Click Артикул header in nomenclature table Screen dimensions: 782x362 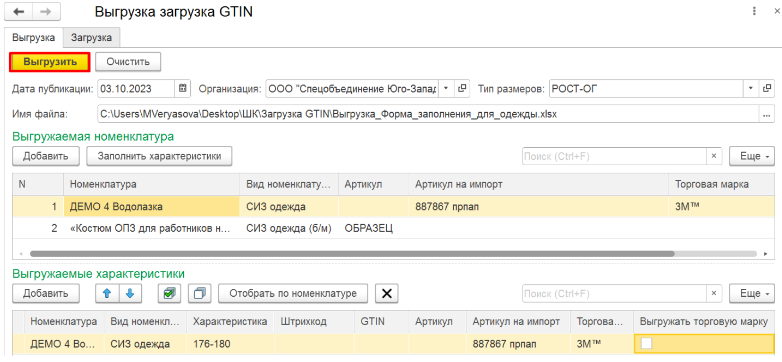pos(374,184)
